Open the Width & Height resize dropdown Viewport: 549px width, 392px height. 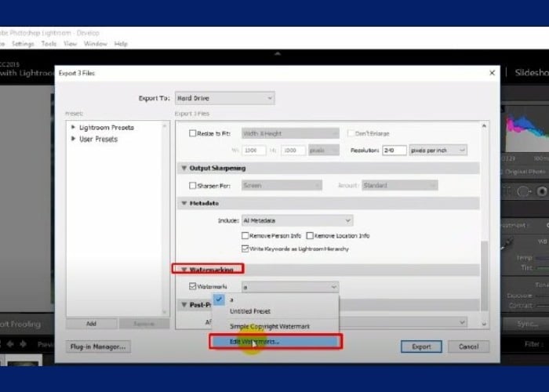pos(290,133)
